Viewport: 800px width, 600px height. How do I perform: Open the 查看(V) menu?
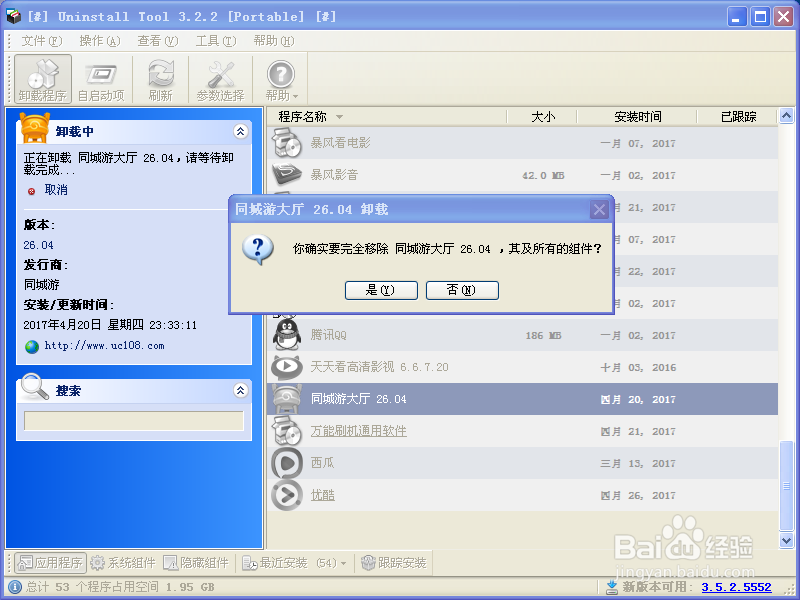tap(158, 41)
